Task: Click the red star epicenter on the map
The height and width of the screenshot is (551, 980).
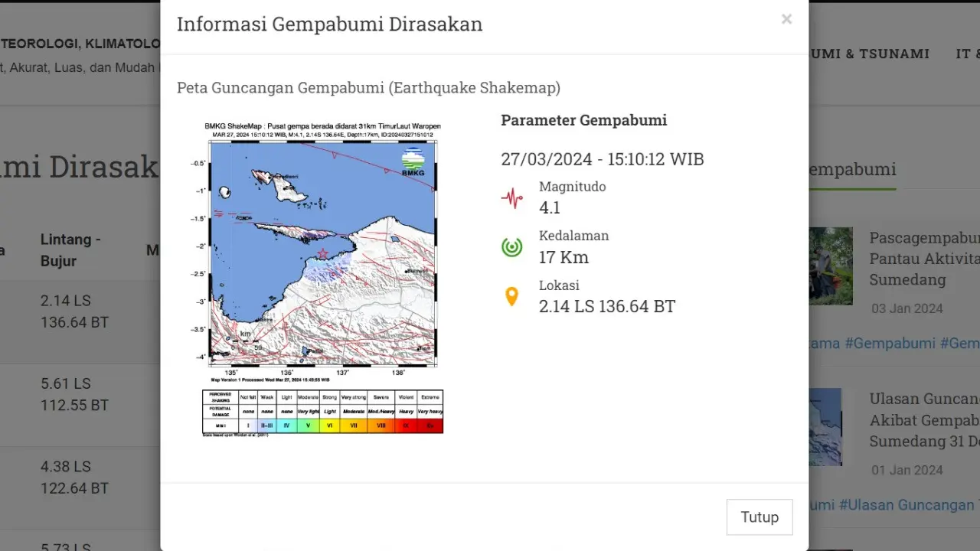Action: (322, 253)
